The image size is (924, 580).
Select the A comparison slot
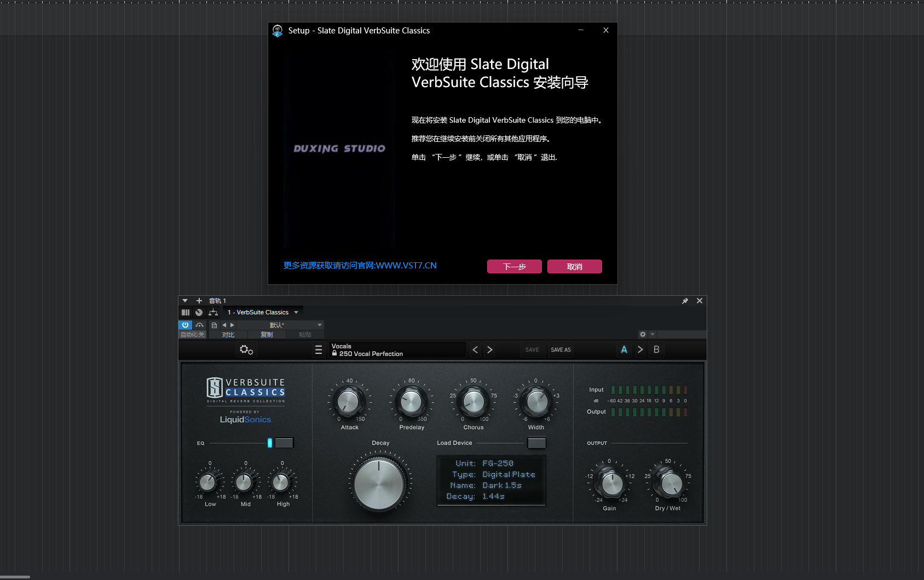[624, 349]
